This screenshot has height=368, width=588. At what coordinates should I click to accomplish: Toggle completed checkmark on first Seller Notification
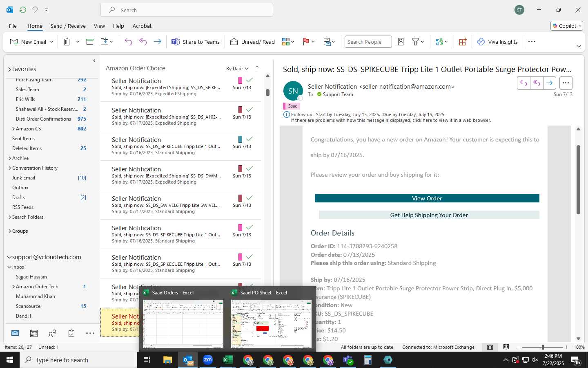[249, 80]
